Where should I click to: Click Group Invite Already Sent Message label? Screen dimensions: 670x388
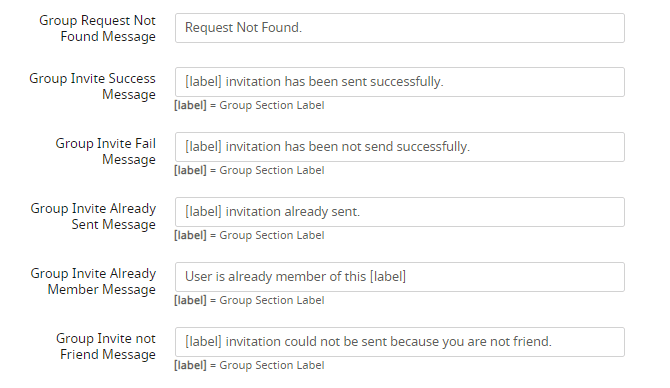click(93, 216)
